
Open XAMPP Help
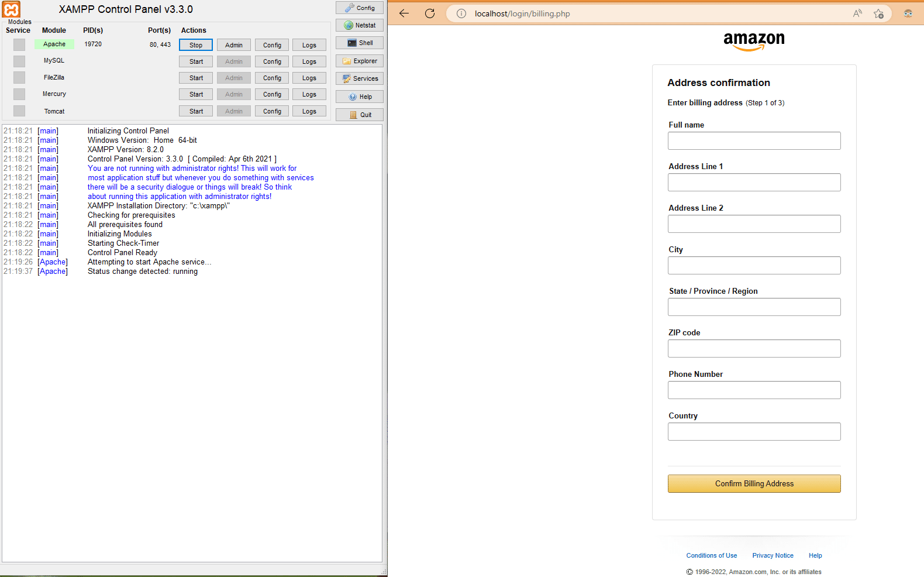[360, 97]
